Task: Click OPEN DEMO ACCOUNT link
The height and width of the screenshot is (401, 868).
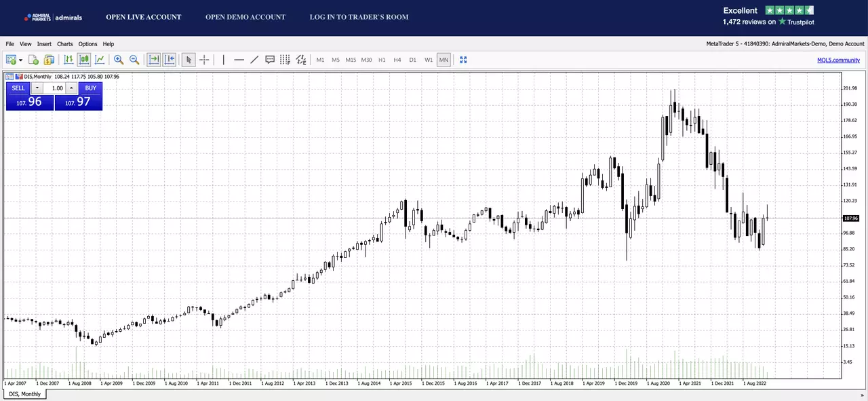Action: (x=245, y=17)
